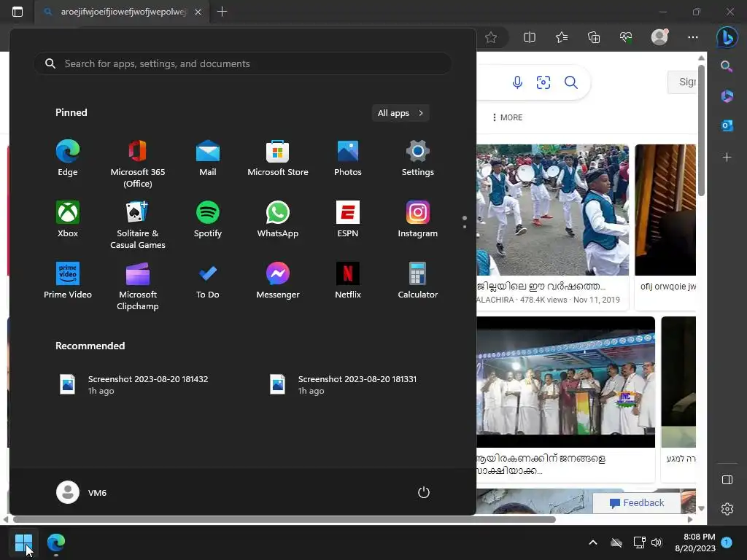Open Prime Video

(x=68, y=281)
